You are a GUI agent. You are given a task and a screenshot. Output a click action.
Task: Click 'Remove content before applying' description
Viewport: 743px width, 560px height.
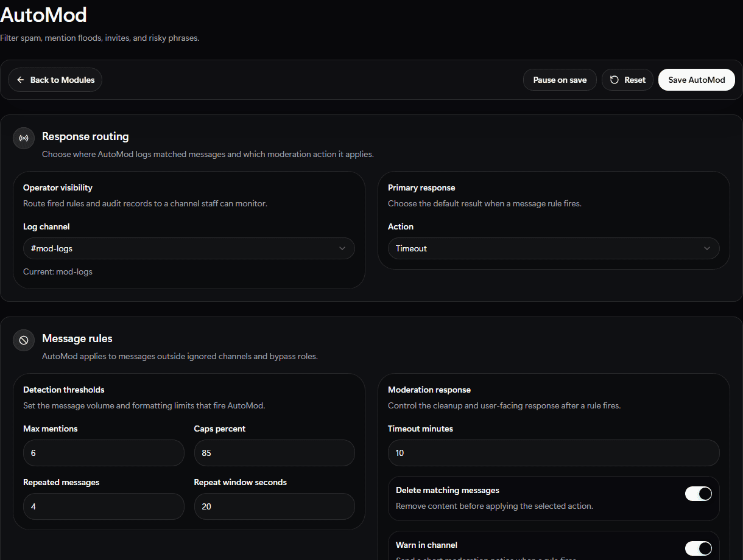point(495,506)
